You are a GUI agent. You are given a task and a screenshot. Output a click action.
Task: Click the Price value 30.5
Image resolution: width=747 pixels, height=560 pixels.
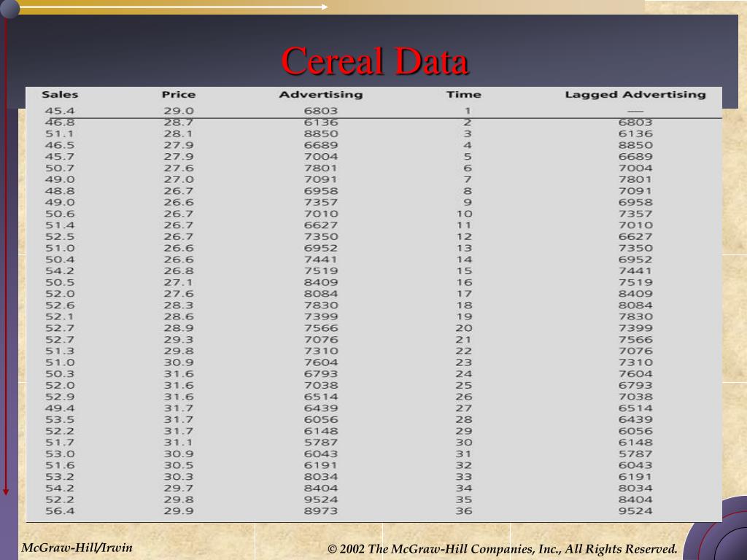pos(179,465)
